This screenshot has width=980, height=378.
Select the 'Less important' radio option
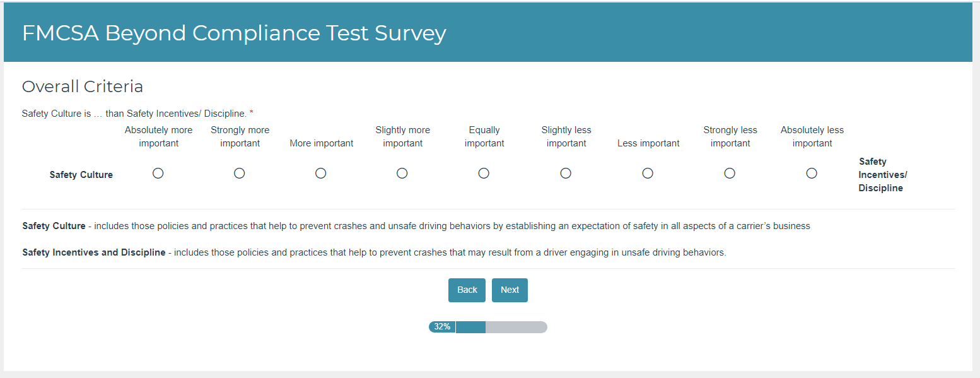coord(648,173)
